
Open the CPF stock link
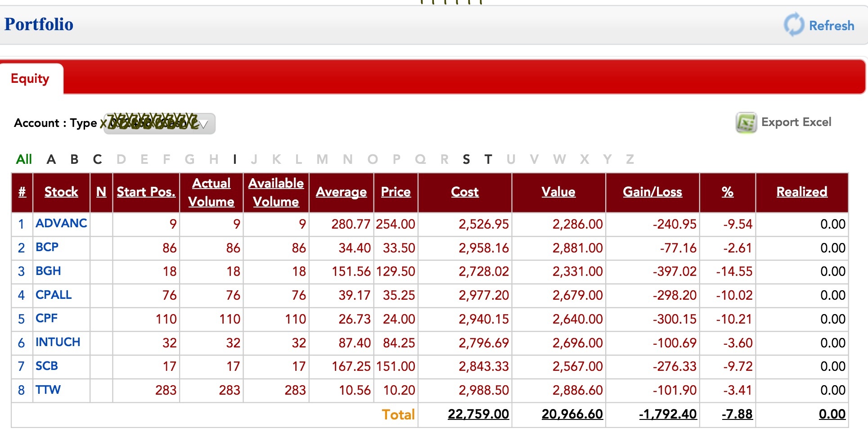47,318
